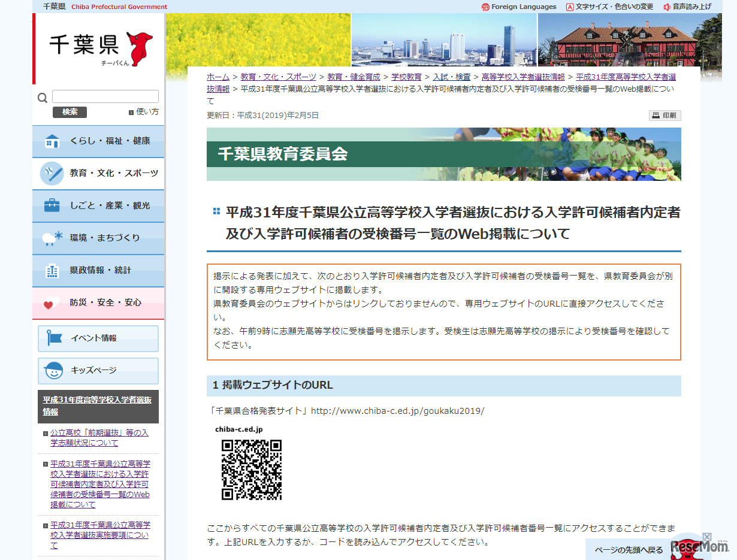Open the 公立高校「前期選抜」等の入学志願状況について link
This screenshot has width=737, height=560.
pos(99,438)
